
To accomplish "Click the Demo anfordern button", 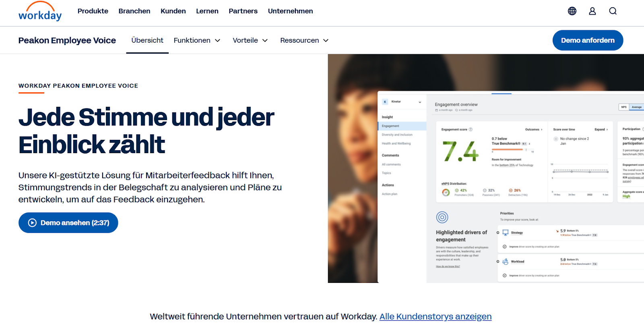I will coord(588,40).
